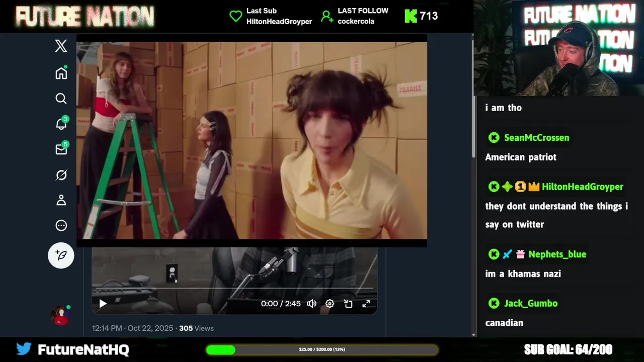The image size is (644, 362).
Task: Open the Search magnifier icon
Action: 61,99
